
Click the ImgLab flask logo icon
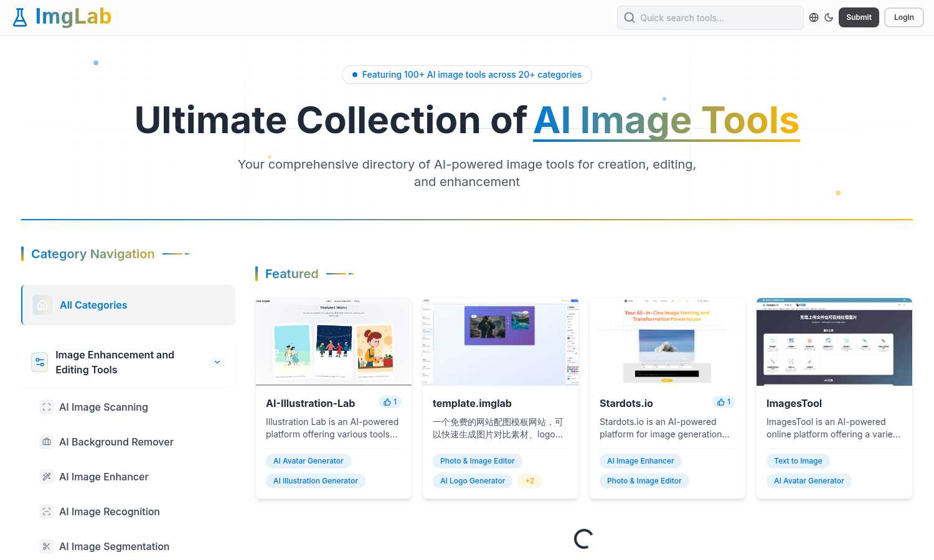click(x=20, y=17)
